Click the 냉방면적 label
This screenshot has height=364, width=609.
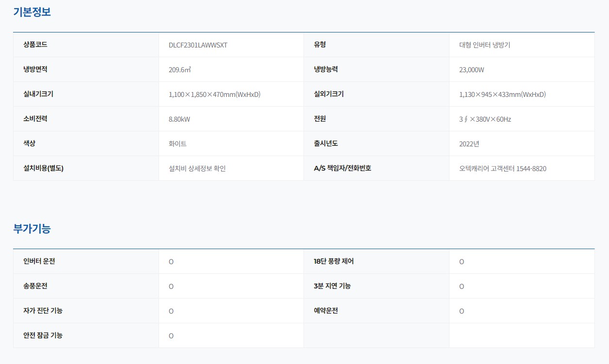35,69
